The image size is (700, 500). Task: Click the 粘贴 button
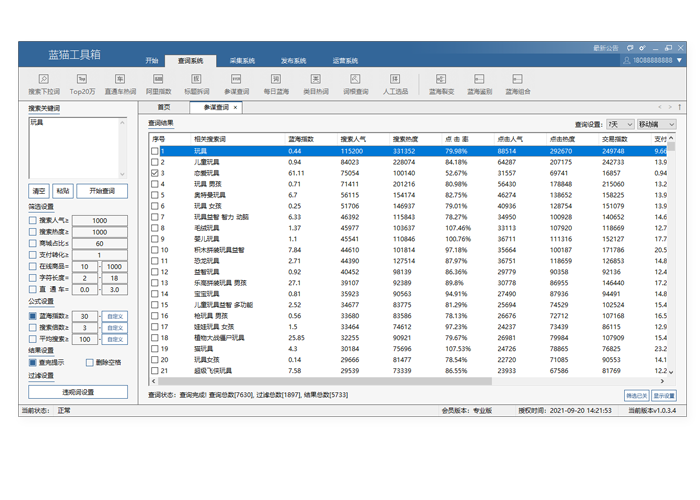click(63, 191)
